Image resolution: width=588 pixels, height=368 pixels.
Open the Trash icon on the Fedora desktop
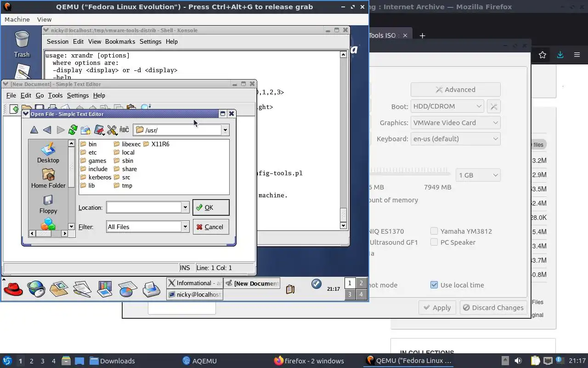click(22, 44)
